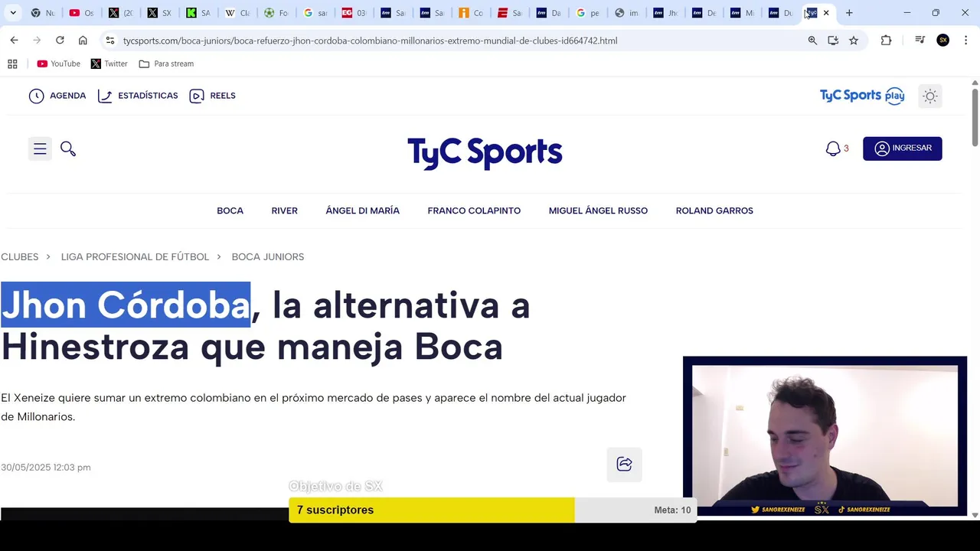
Task: Open the YouTube bookmark
Action: (58, 64)
